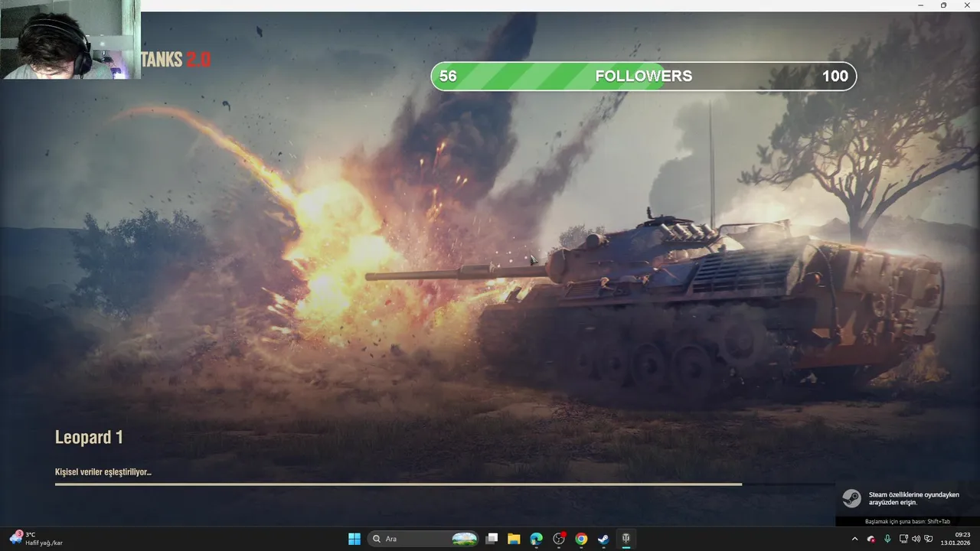This screenshot has height=551, width=980.
Task: Open OBS Studio from the taskbar
Action: tap(559, 539)
